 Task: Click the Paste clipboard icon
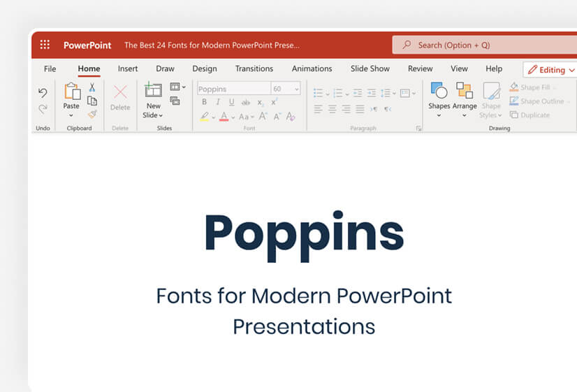pyautogui.click(x=72, y=92)
